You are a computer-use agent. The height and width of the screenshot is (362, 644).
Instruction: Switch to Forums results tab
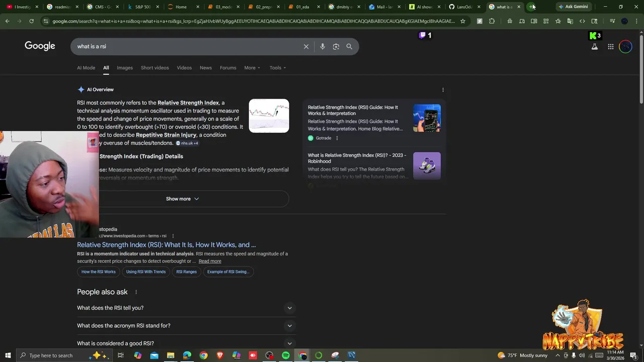pos(228,68)
